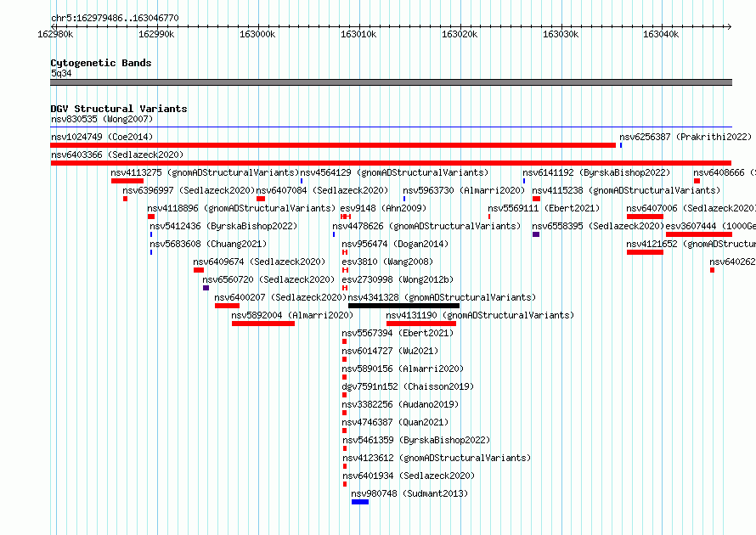756x535 pixels.
Task: Select nsv5412436 (ByrskaBishop2022) label
Action: [223, 226]
